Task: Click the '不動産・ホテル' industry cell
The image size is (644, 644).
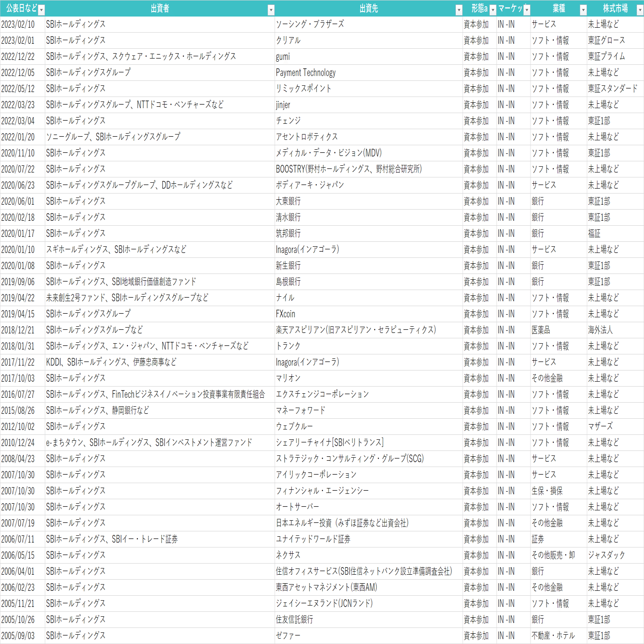Action: point(559,636)
